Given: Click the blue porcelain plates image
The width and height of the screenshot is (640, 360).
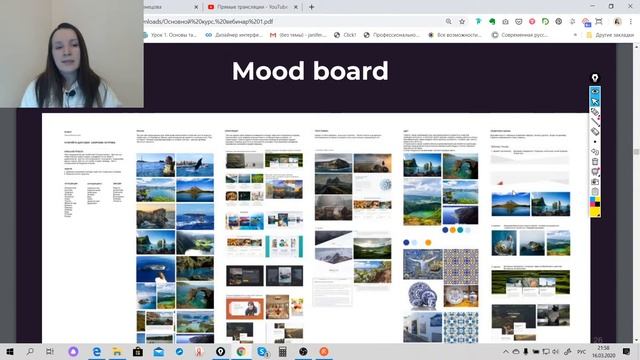Looking at the screenshot, I should pyautogui.click(x=422, y=296).
